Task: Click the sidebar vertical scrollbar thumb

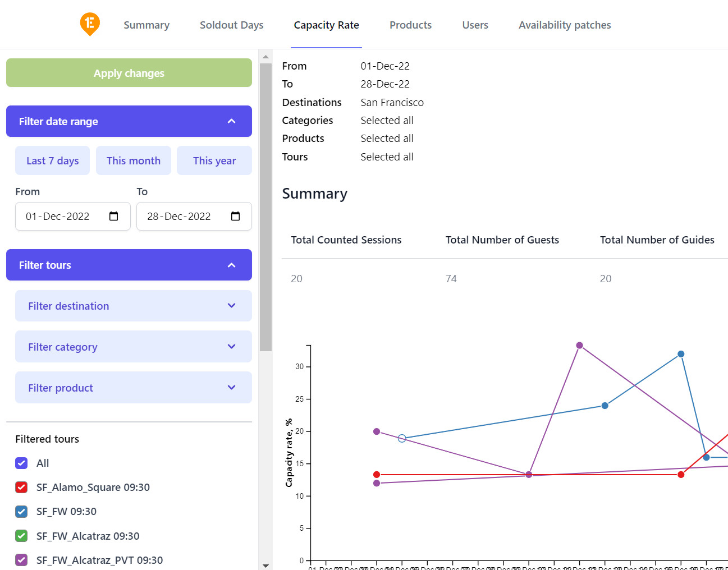Action: click(265, 208)
